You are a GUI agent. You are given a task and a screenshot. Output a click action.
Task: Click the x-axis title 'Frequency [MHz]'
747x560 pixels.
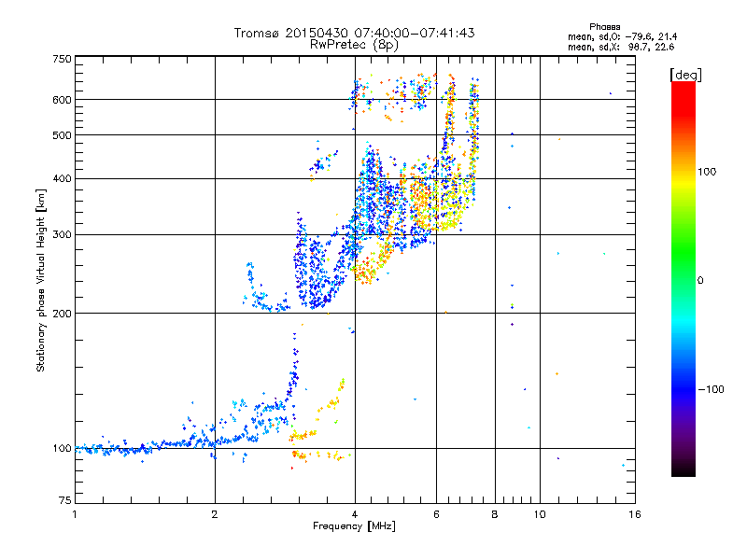point(354,526)
